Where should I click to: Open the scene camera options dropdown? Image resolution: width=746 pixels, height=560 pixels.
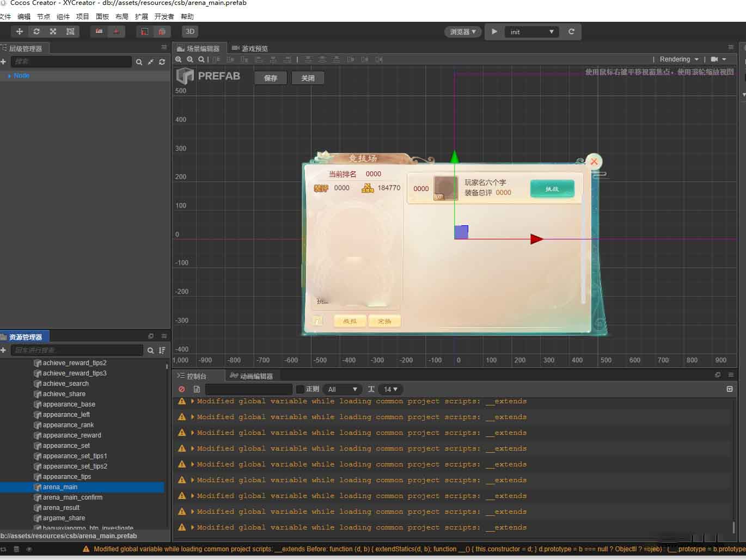(719, 59)
